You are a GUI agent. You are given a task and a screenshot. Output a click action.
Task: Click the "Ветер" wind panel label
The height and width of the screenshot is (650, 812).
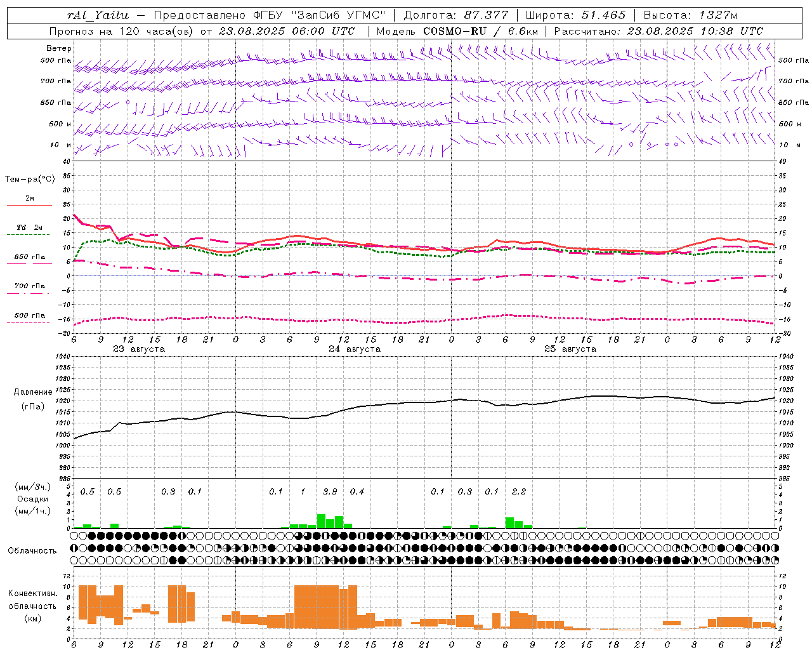[59, 48]
